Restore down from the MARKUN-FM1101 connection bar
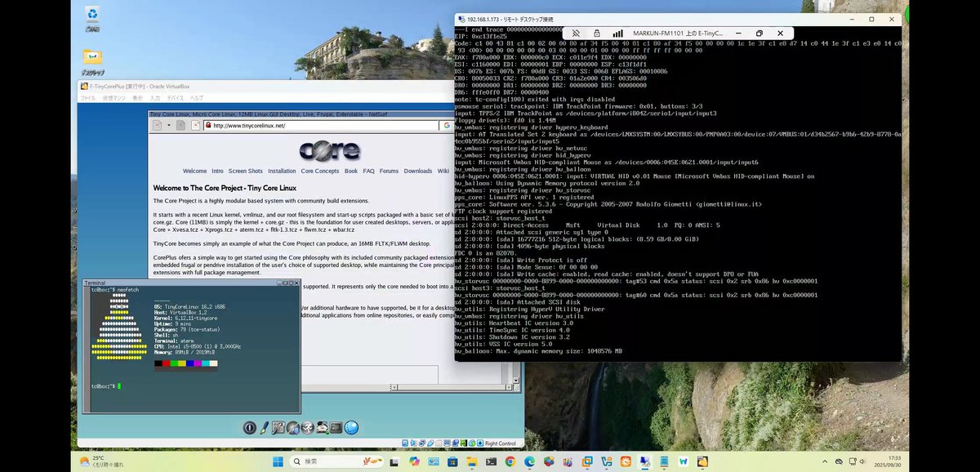Image resolution: width=980 pixels, height=472 pixels. point(759,33)
